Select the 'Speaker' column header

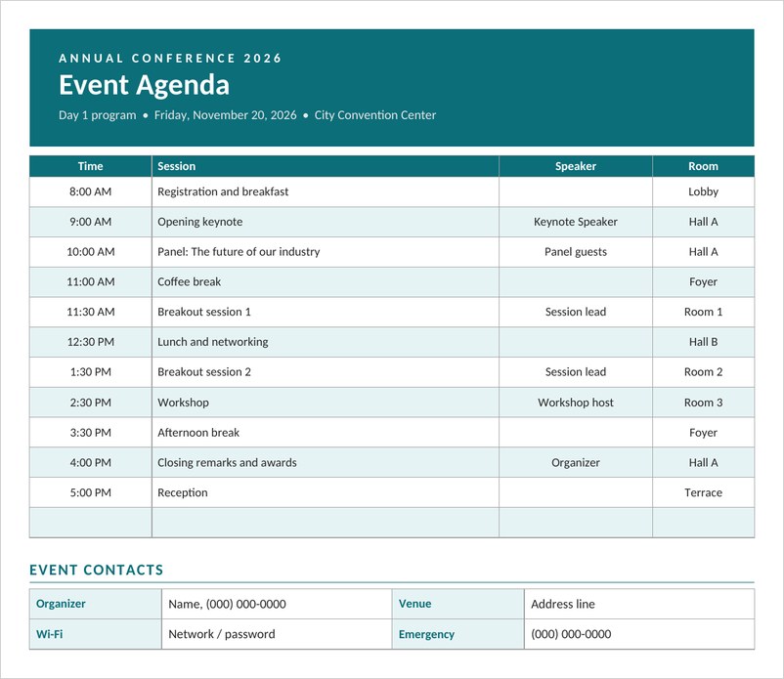point(576,166)
